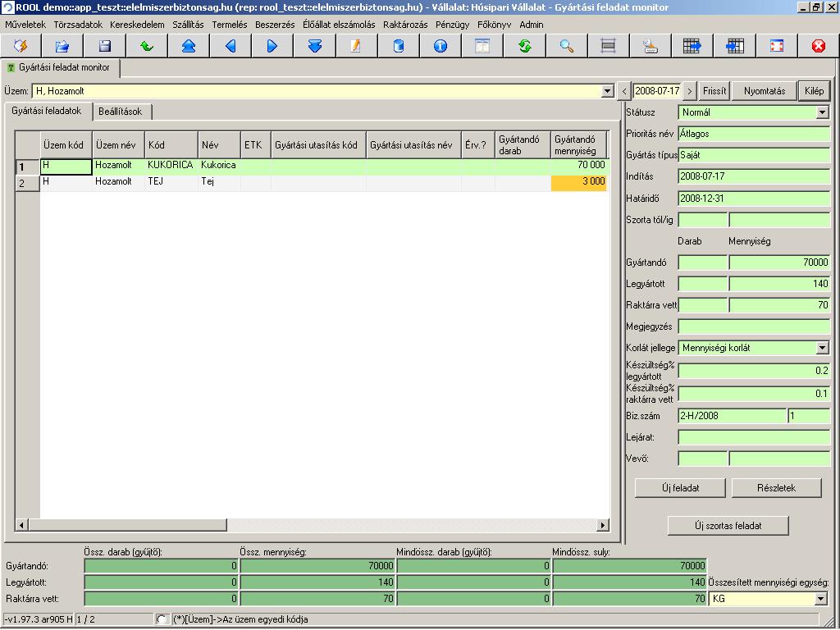This screenshot has height=630, width=840.
Task: Open the Termelés menu
Action: click(x=229, y=25)
